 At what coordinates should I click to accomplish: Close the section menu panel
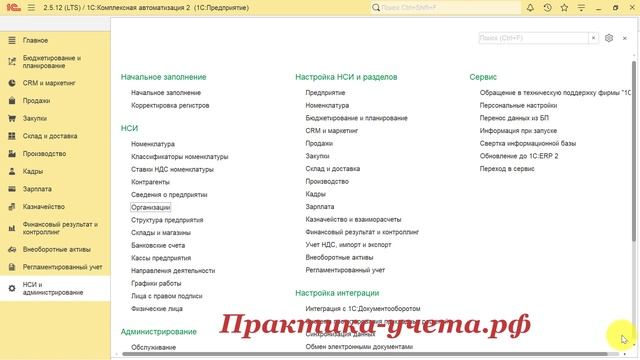[624, 38]
